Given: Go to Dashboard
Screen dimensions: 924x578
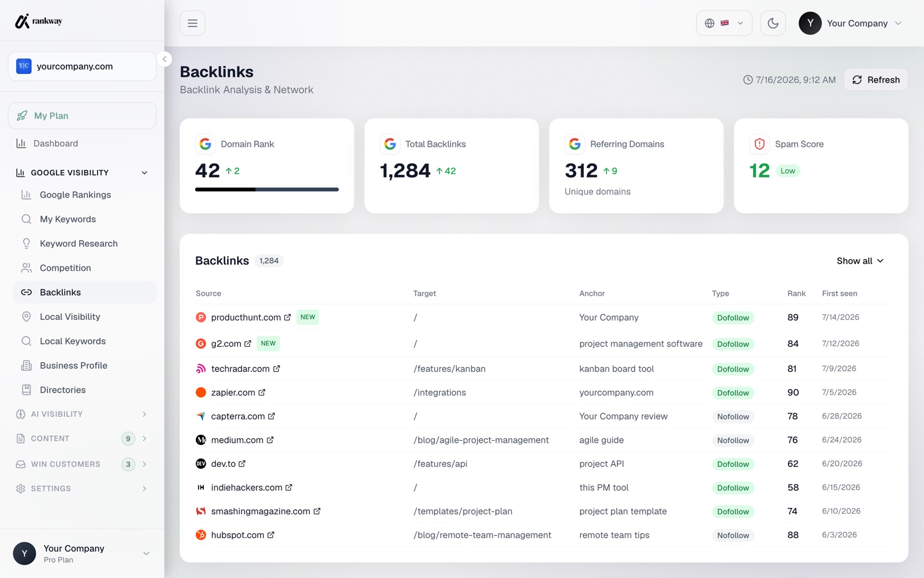Looking at the screenshot, I should pos(55,143).
